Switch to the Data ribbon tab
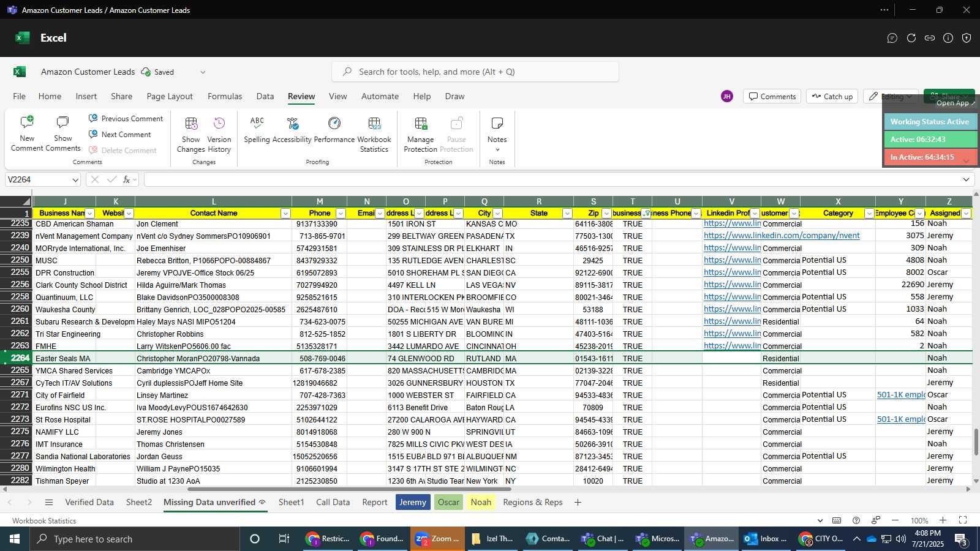This screenshot has width=980, height=551. [x=265, y=96]
